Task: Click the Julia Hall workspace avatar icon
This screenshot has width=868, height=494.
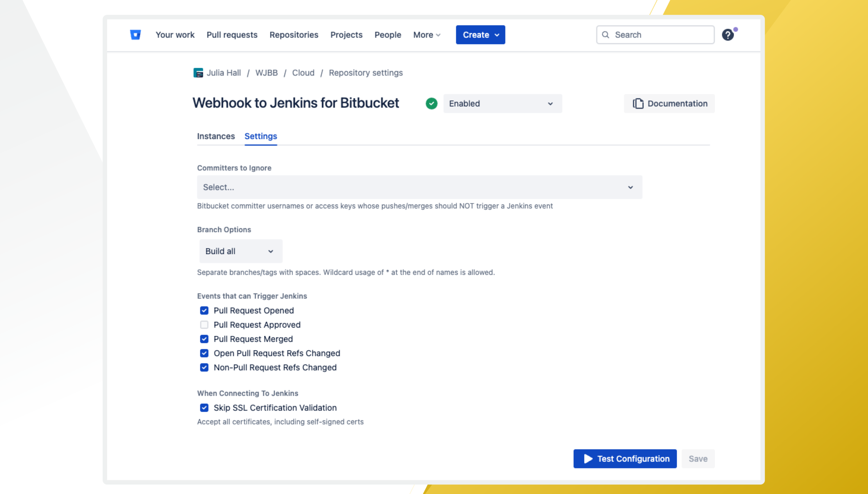Action: 198,73
